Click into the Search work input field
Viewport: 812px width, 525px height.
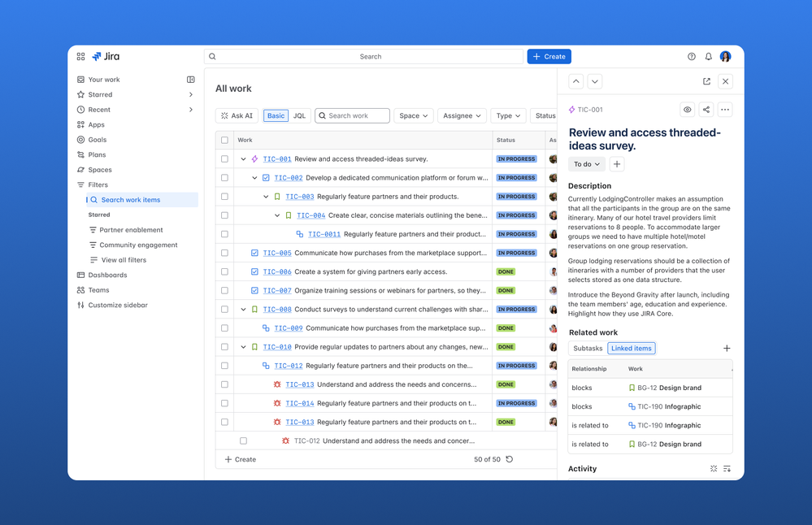pos(352,115)
